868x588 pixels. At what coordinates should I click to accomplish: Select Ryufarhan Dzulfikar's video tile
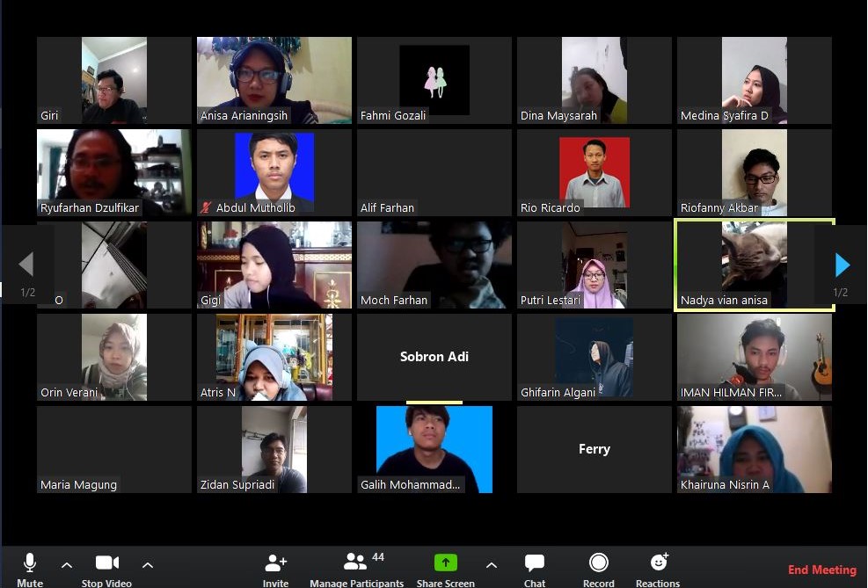[x=114, y=172]
